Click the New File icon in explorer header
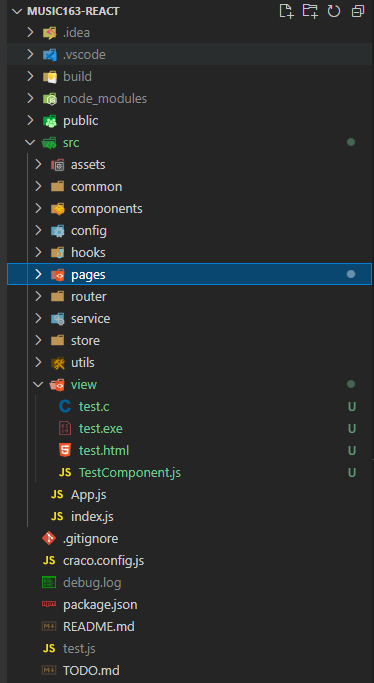 [286, 11]
